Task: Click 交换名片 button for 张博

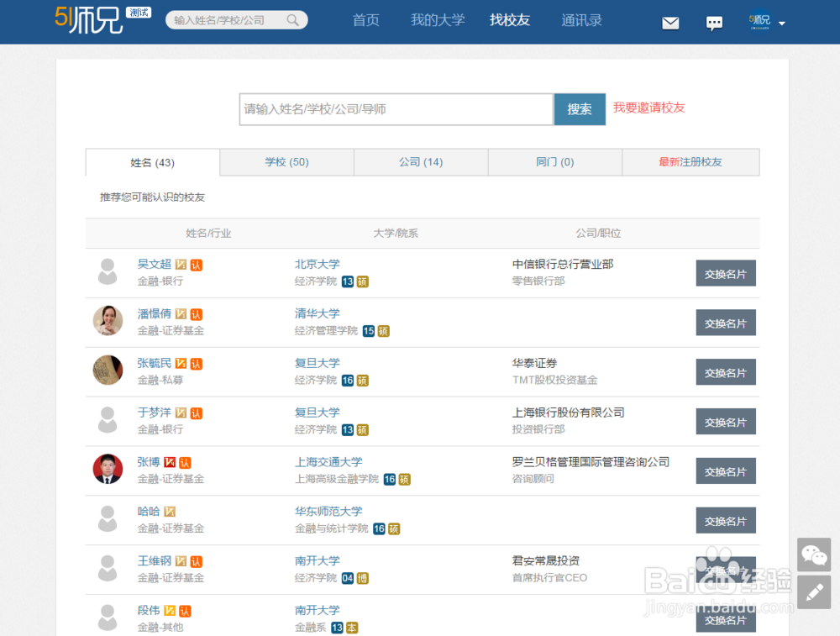Action: [x=725, y=470]
